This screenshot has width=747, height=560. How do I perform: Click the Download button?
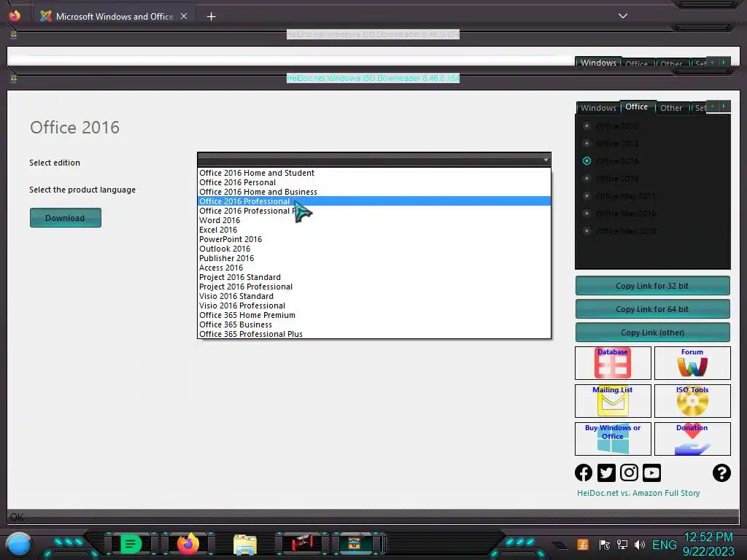click(65, 217)
